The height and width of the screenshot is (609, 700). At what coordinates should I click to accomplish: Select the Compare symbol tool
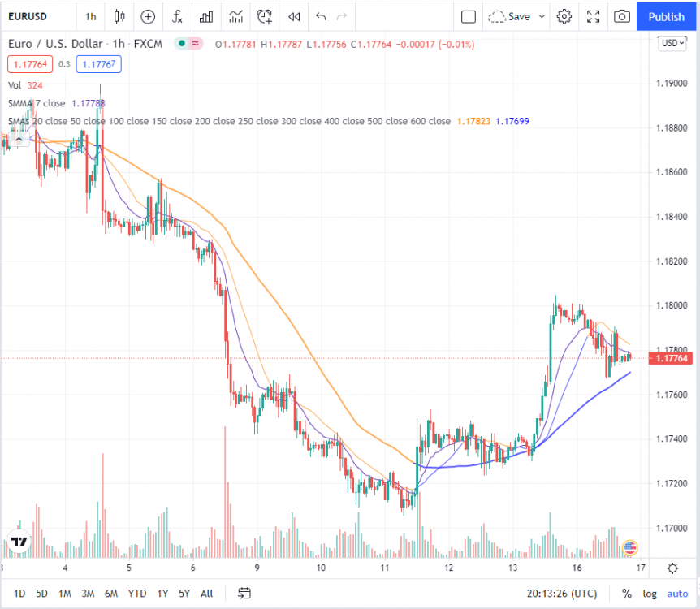point(147,16)
